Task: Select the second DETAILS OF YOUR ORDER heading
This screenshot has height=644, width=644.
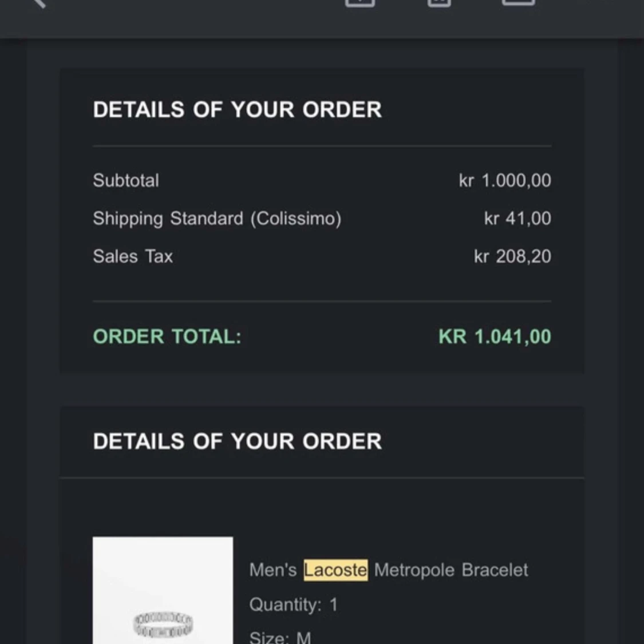Action: 238,441
